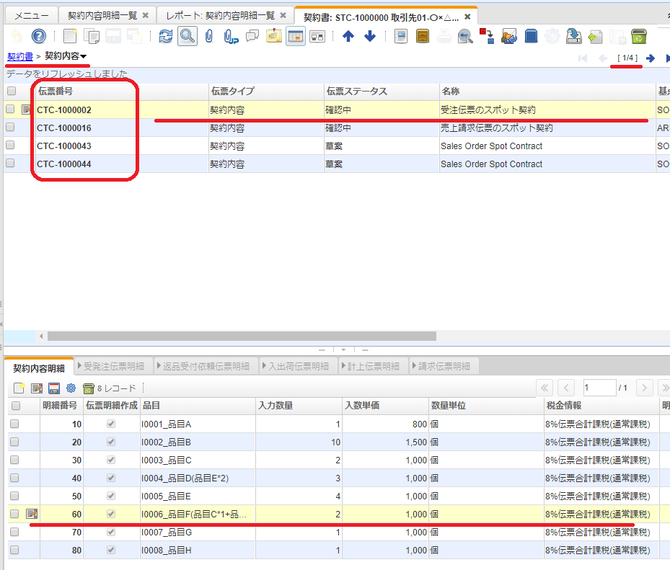The image size is (670, 570).
Task: Open the edit icon on row CTC-1000002
Action: click(26, 109)
